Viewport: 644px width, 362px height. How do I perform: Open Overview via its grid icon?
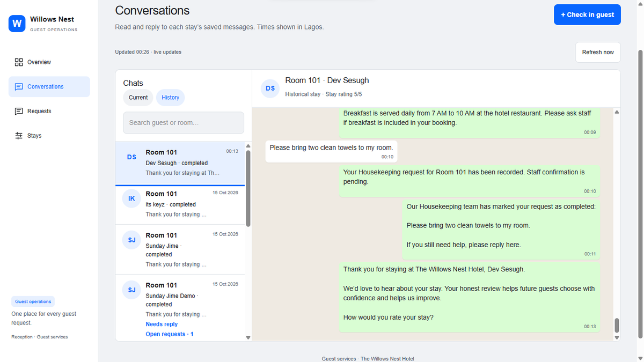tap(19, 62)
